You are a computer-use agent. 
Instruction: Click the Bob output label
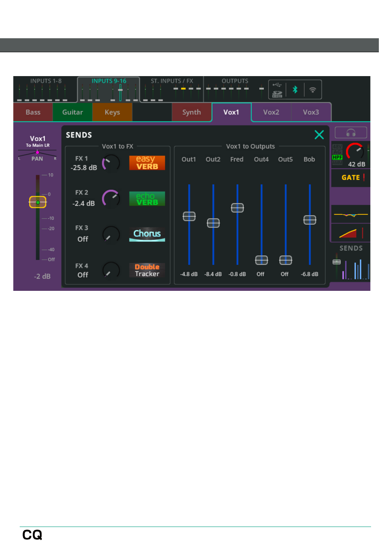tap(309, 160)
